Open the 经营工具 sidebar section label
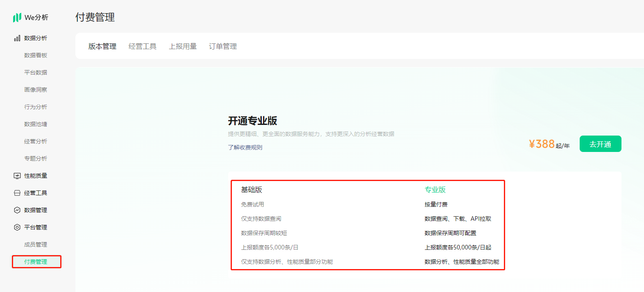 pos(36,193)
